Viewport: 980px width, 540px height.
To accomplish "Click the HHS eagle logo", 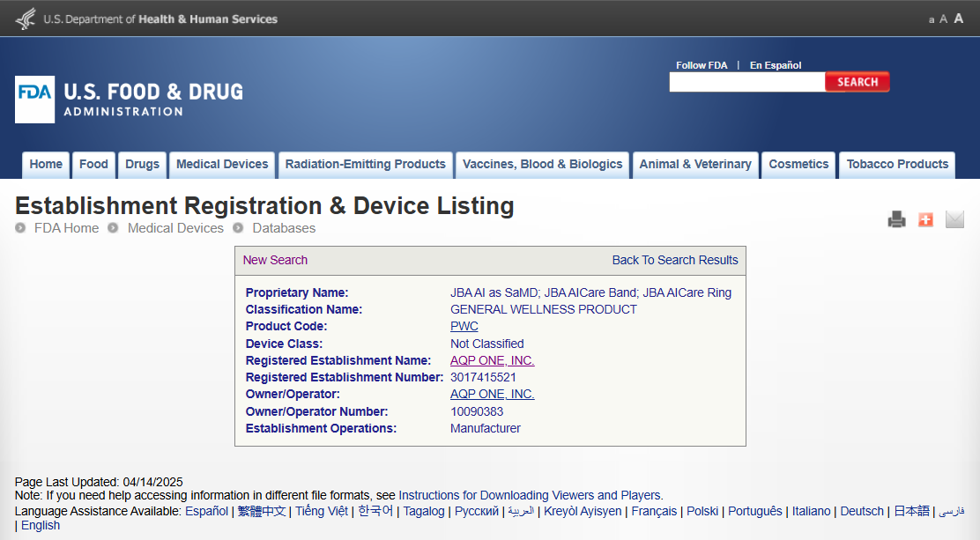I will tap(26, 18).
